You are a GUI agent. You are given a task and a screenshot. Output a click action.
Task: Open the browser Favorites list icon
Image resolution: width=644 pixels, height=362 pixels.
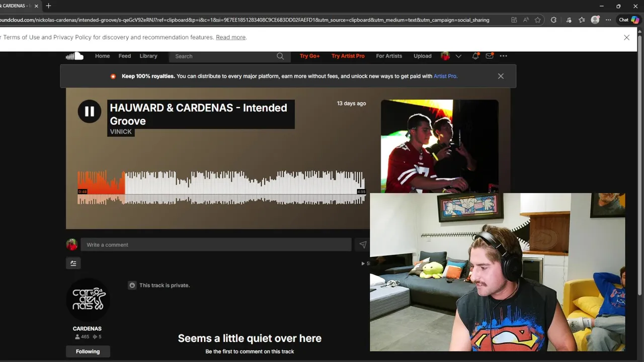[x=582, y=20]
